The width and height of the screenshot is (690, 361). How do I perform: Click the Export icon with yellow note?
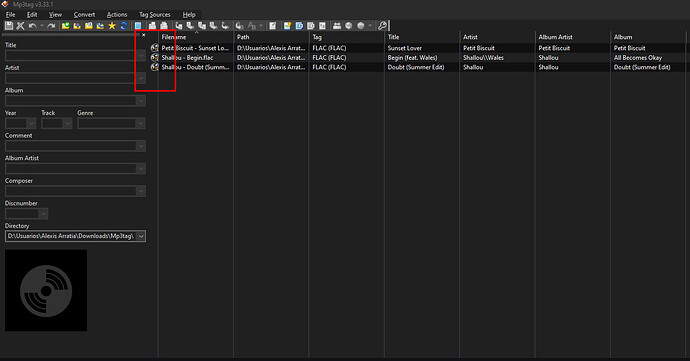287,26
